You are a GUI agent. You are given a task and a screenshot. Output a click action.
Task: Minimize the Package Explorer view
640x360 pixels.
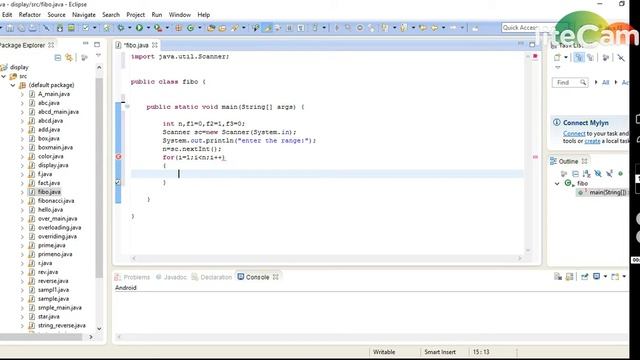click(86, 44)
